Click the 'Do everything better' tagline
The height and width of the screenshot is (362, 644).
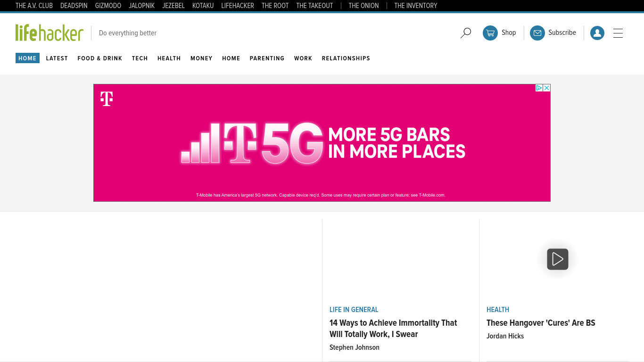[128, 33]
